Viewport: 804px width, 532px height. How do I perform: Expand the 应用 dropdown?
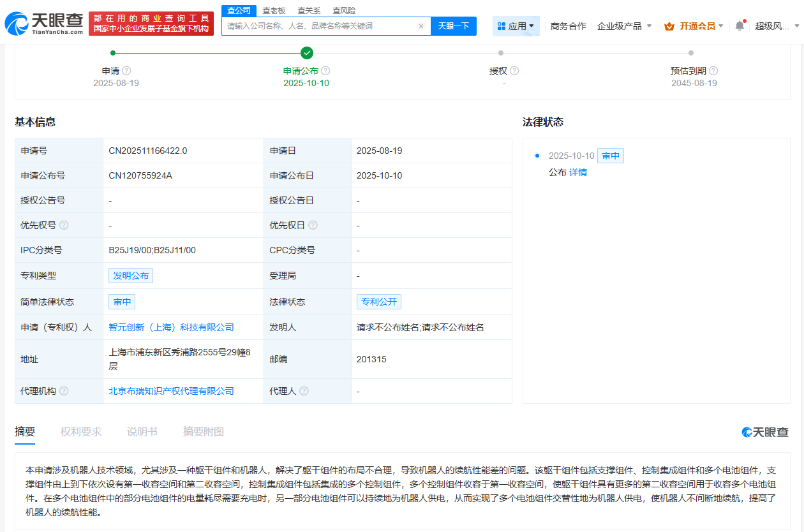516,26
